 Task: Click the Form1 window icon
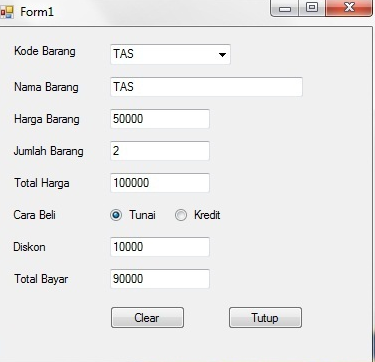click(x=7, y=12)
